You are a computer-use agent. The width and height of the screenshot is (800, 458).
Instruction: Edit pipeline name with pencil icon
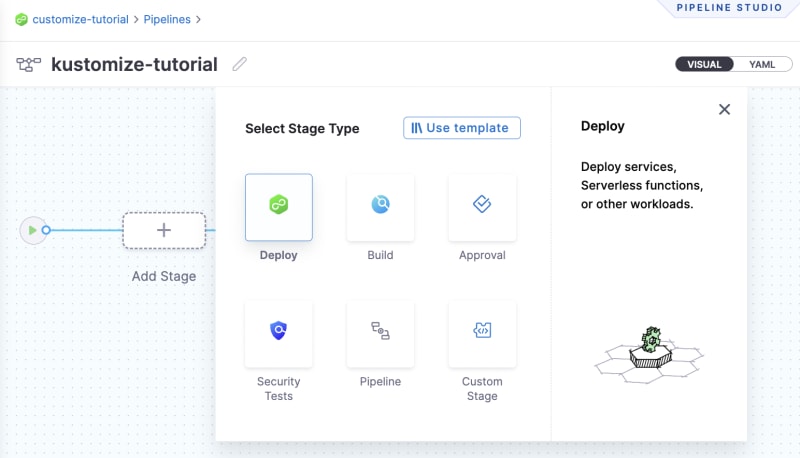(x=239, y=64)
